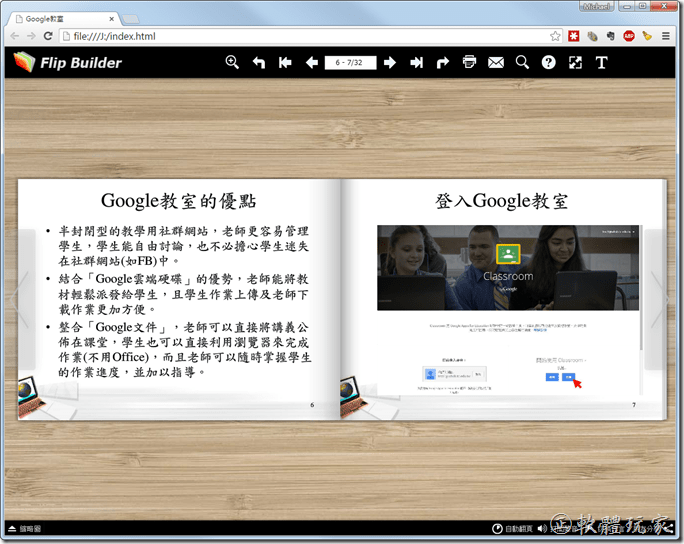This screenshot has width=684, height=544.
Task: Click the zoom in magnifier icon
Action: coord(232,62)
